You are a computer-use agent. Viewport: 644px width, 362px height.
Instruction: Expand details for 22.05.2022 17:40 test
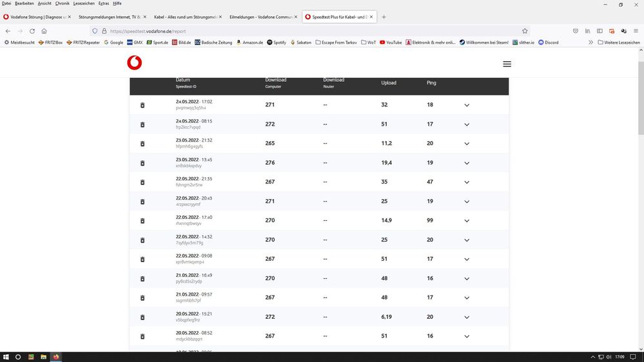pyautogui.click(x=467, y=221)
